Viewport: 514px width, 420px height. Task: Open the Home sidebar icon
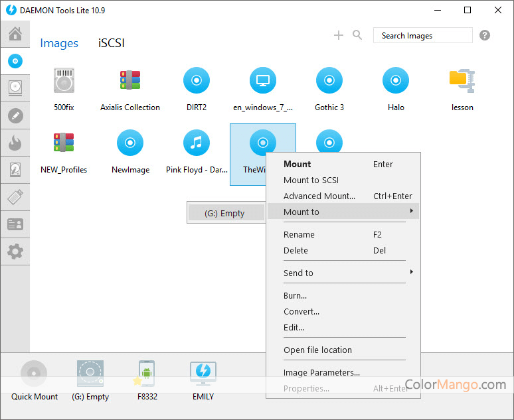(15, 34)
